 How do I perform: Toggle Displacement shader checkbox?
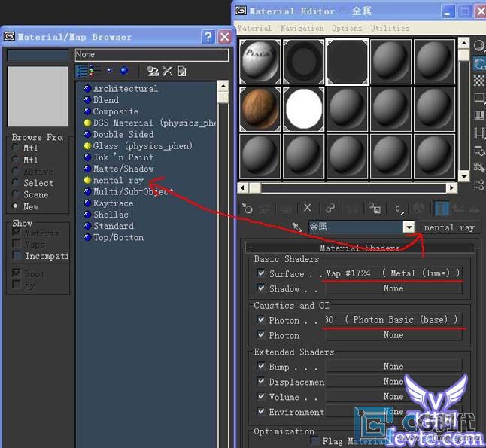point(261,381)
